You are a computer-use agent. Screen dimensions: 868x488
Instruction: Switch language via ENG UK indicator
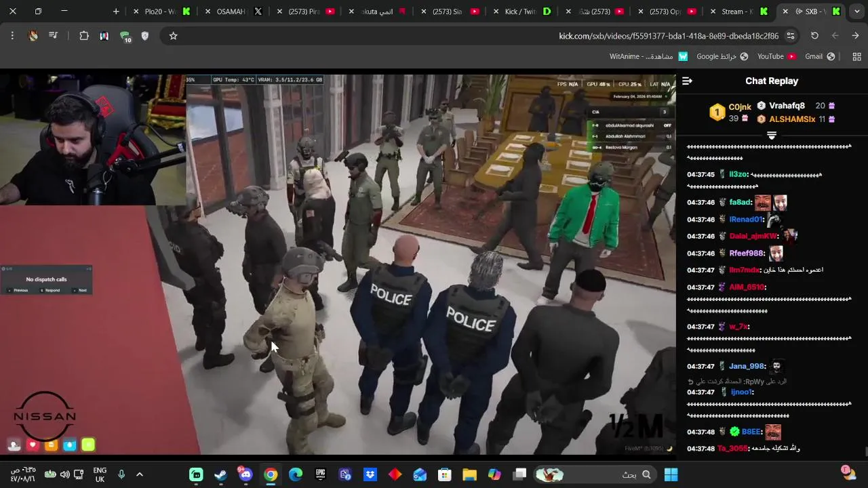(x=100, y=474)
